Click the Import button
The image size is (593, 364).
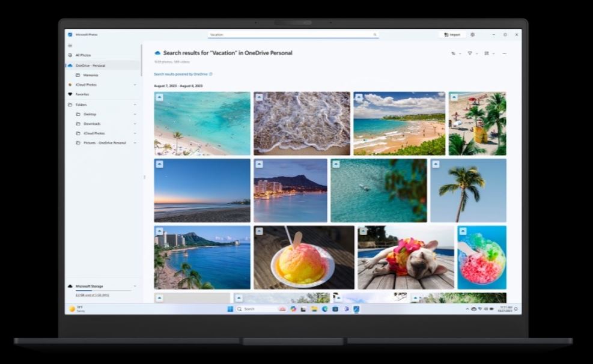click(452, 35)
